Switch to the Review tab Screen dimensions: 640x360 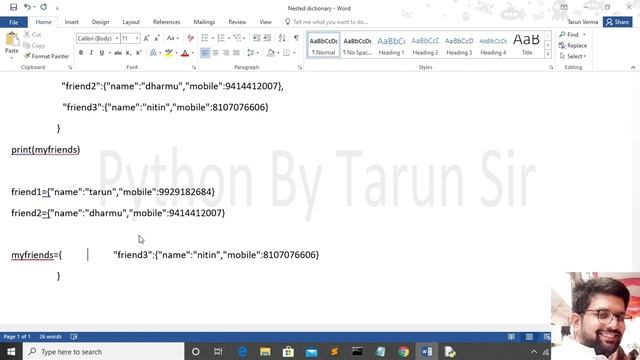237,22
